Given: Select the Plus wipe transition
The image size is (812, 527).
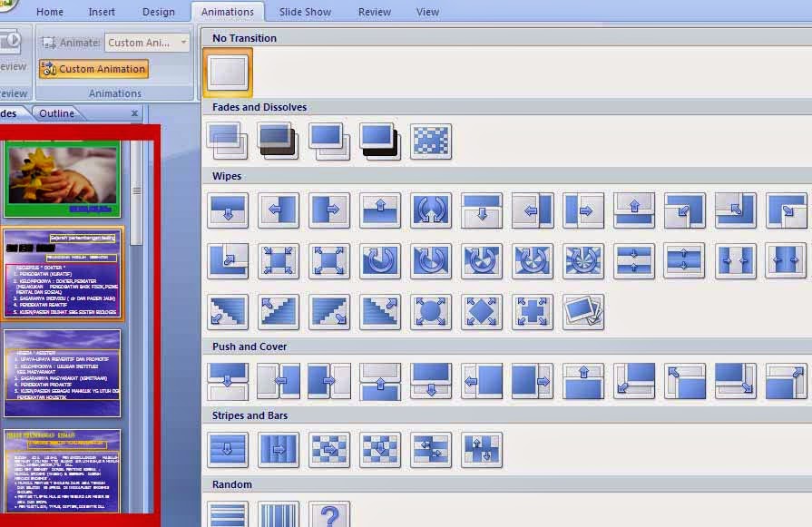Looking at the screenshot, I should (533, 311).
